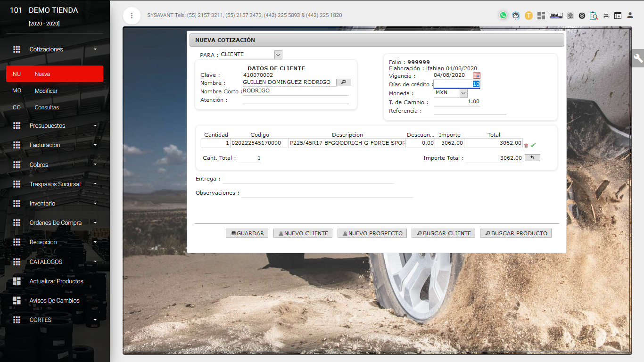Click into the Observaciones text field
Image resolution: width=644 pixels, height=362 pixels.
pyautogui.click(x=327, y=193)
